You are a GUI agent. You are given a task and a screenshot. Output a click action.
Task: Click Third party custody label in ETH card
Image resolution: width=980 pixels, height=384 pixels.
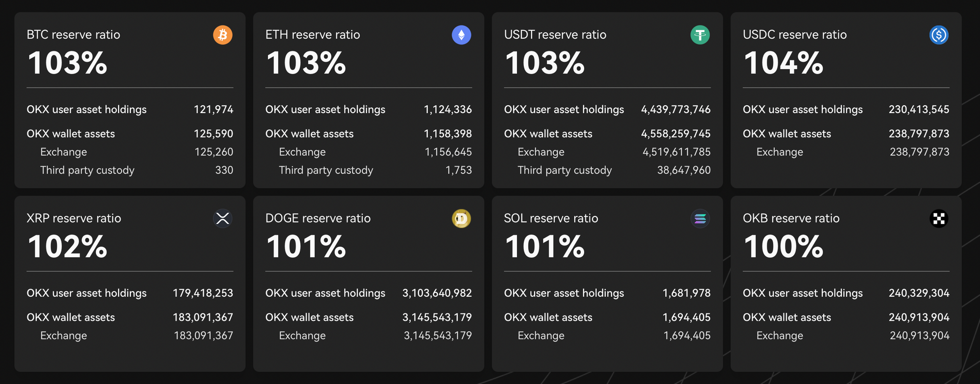[x=326, y=170]
